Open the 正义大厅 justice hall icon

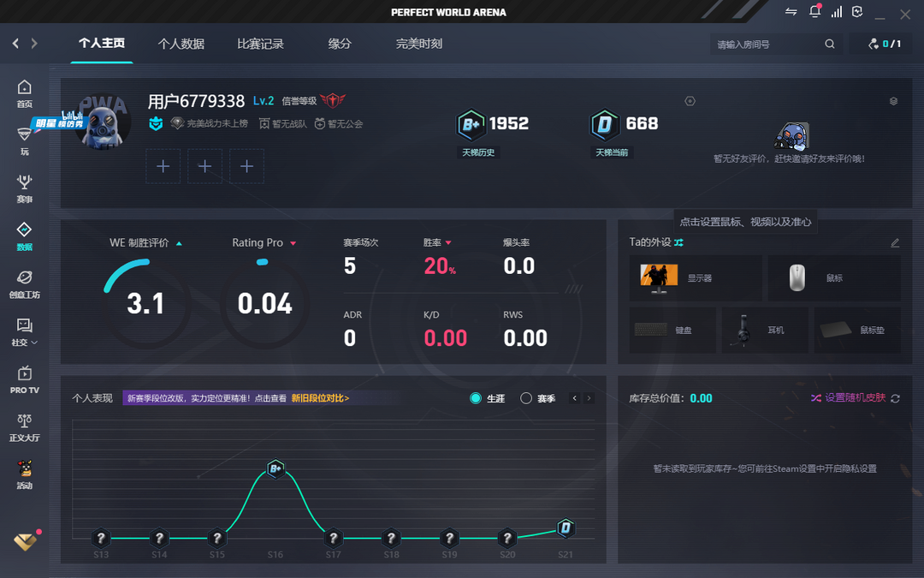24,428
